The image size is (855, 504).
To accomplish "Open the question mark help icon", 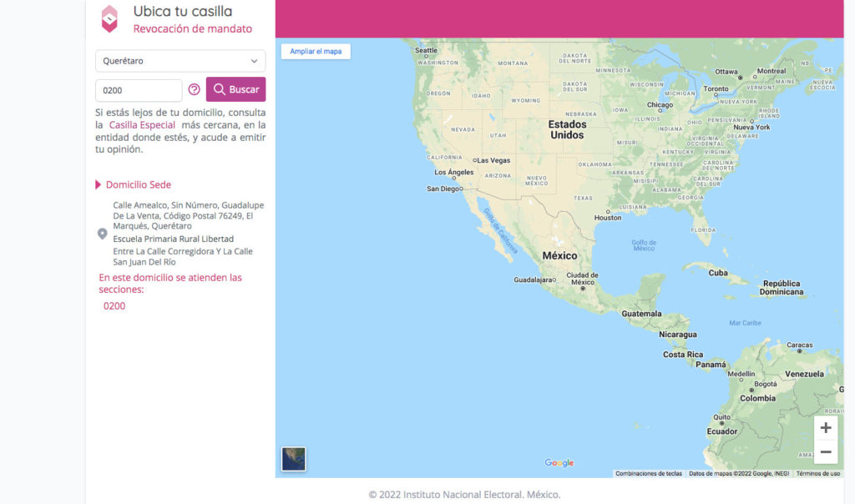I will click(194, 89).
